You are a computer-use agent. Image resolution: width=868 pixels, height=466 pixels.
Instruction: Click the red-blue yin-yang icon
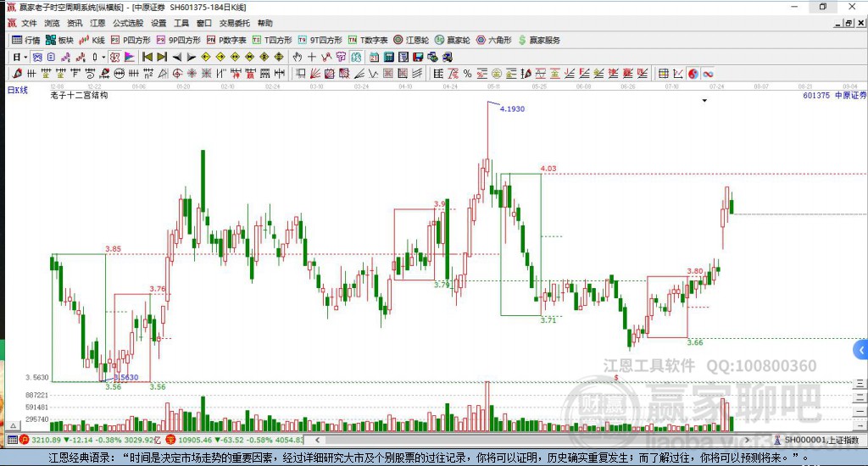[693, 74]
